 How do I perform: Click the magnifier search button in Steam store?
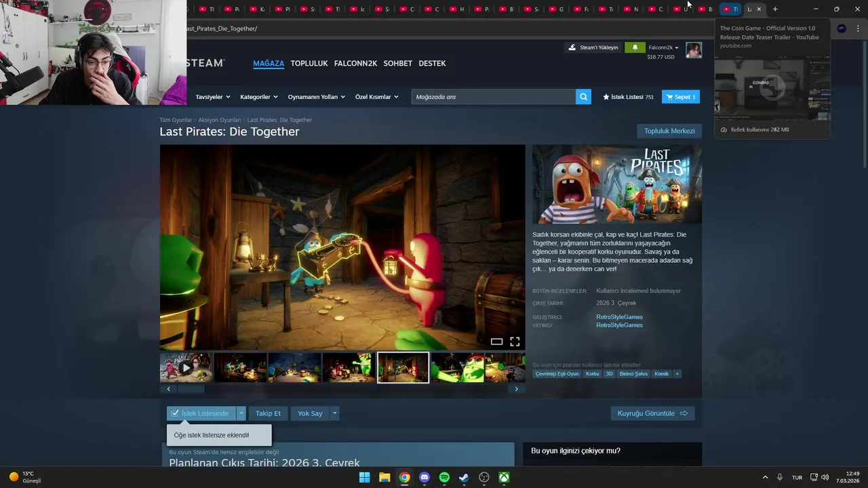coord(583,97)
